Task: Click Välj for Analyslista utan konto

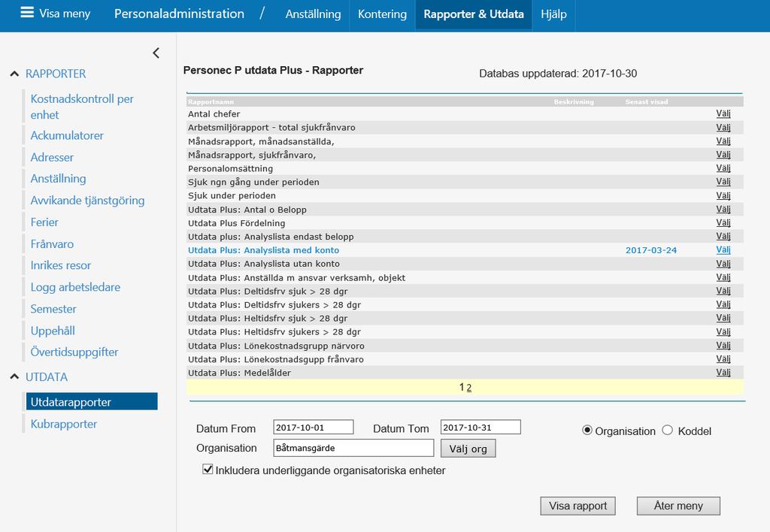Action: point(723,264)
